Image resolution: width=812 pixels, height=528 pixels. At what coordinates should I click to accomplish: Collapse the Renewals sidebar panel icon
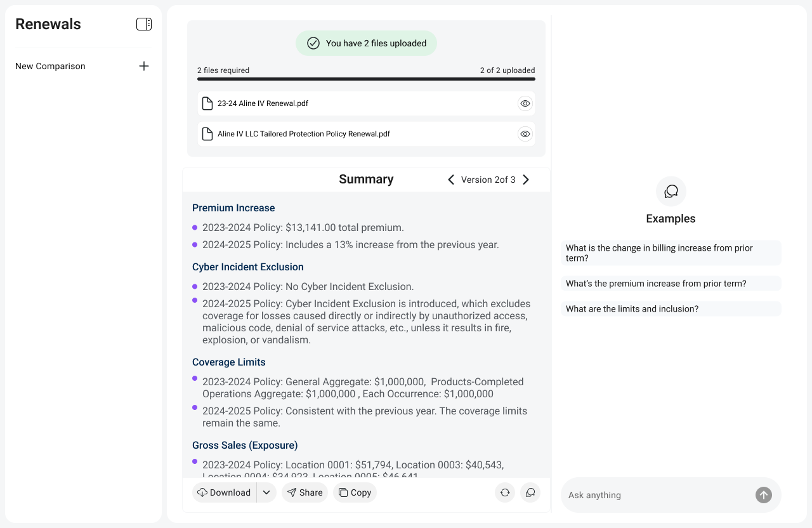(144, 24)
